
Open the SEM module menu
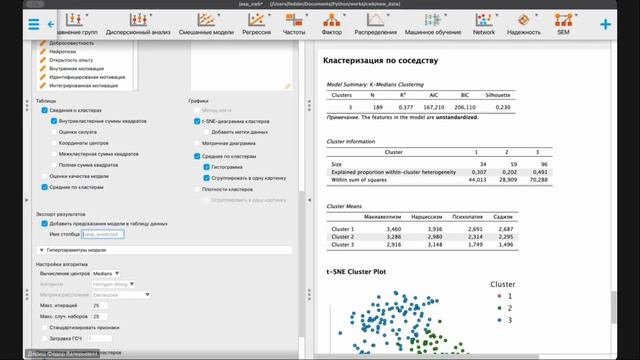563,24
